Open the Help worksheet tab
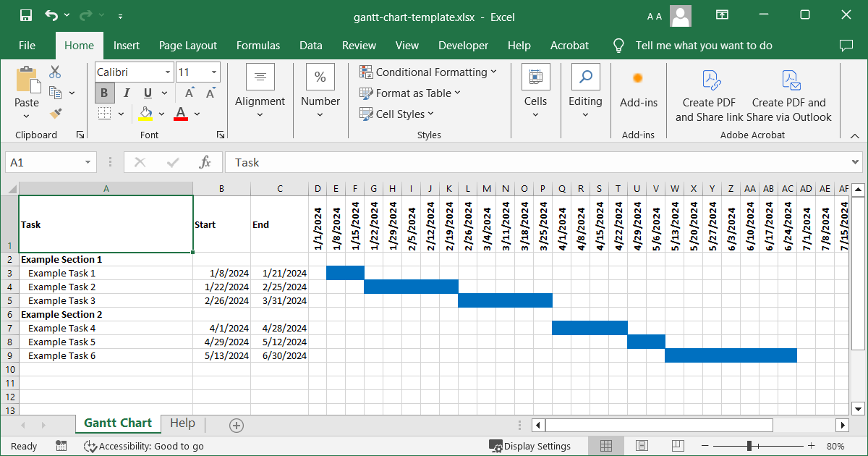The image size is (868, 456). click(183, 423)
